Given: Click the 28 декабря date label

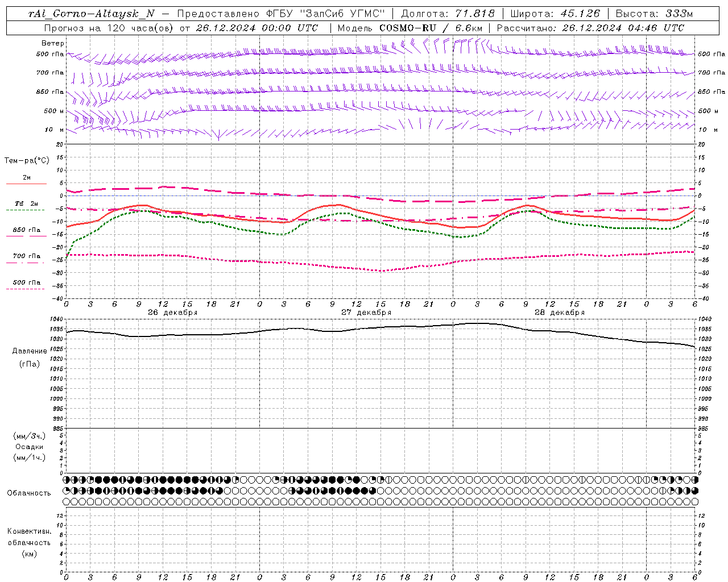Looking at the screenshot, I should [x=559, y=313].
